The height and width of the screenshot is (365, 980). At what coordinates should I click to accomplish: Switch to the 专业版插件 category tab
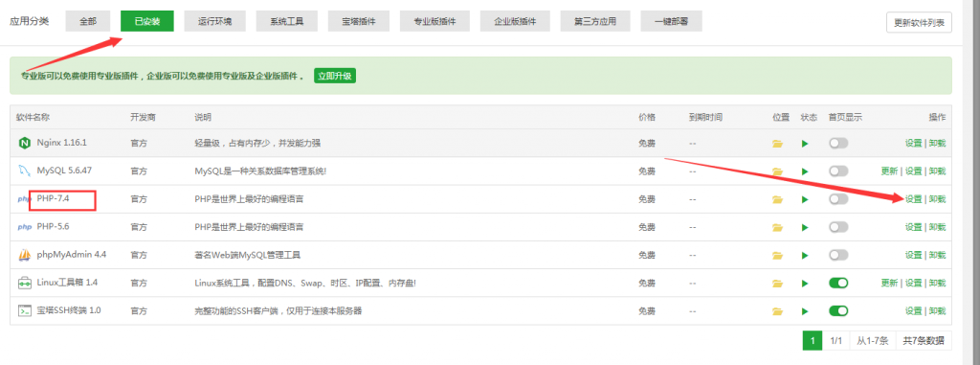point(434,21)
